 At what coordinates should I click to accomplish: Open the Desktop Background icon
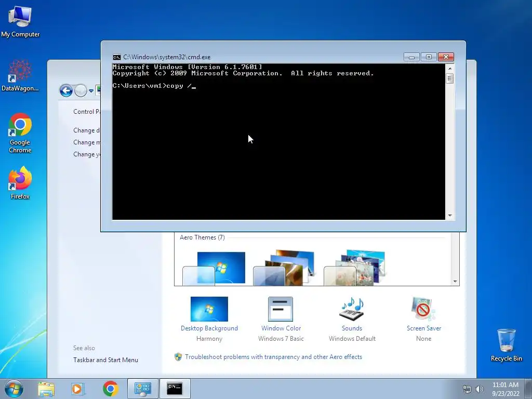[209, 309]
